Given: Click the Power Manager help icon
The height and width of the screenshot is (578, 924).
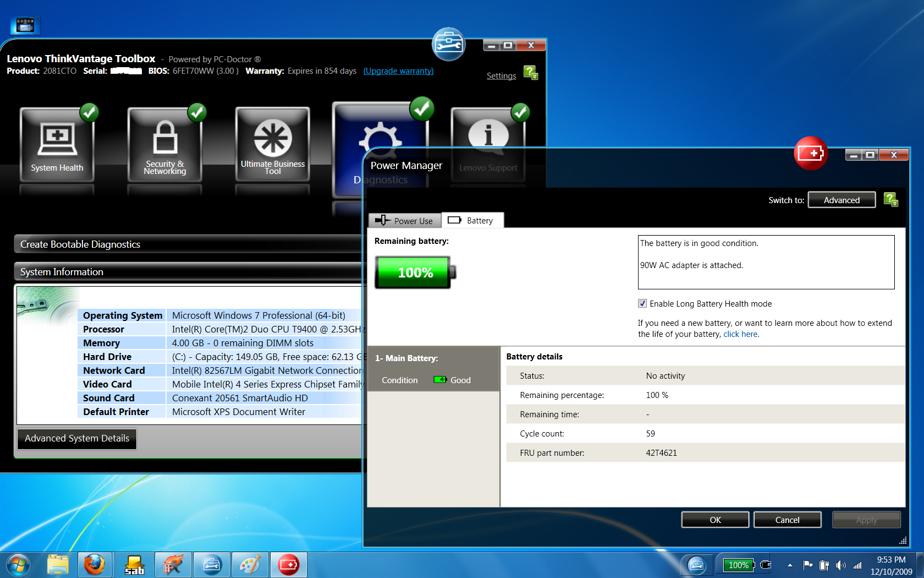Looking at the screenshot, I should (891, 200).
